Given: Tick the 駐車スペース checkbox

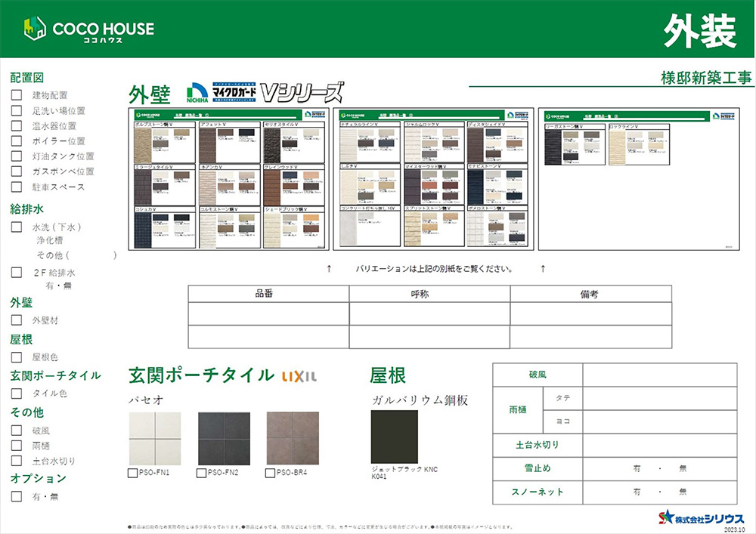Looking at the screenshot, I should (x=17, y=187).
